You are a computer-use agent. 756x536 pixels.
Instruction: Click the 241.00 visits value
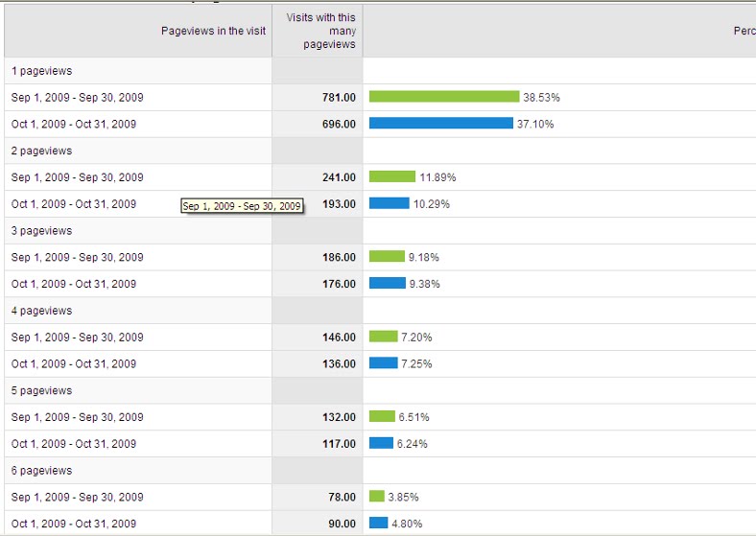tap(339, 177)
